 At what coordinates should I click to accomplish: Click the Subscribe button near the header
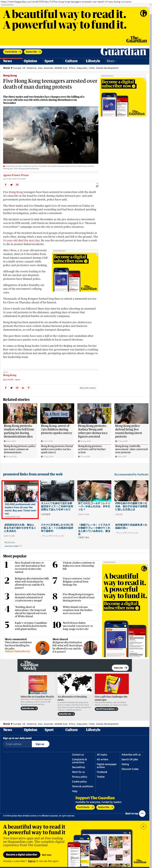point(33,52)
